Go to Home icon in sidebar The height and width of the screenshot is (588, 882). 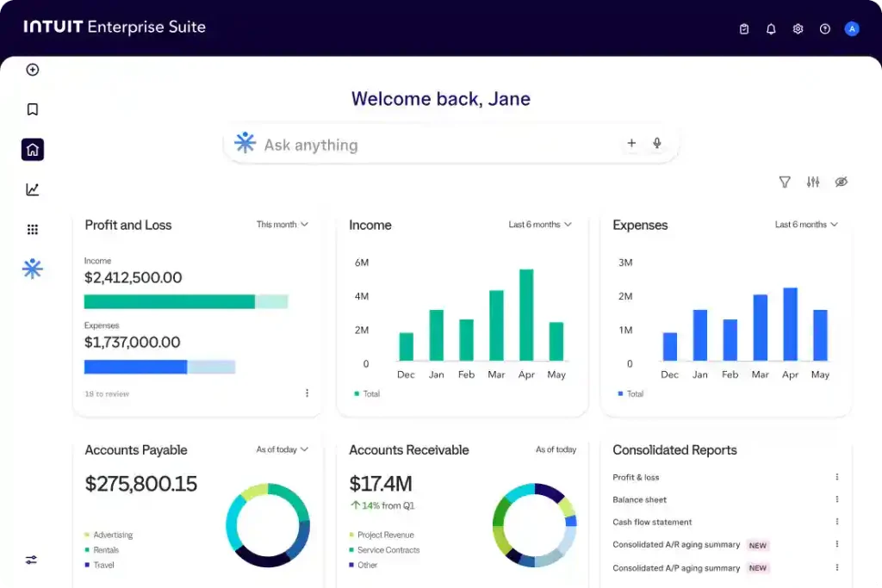coord(33,150)
